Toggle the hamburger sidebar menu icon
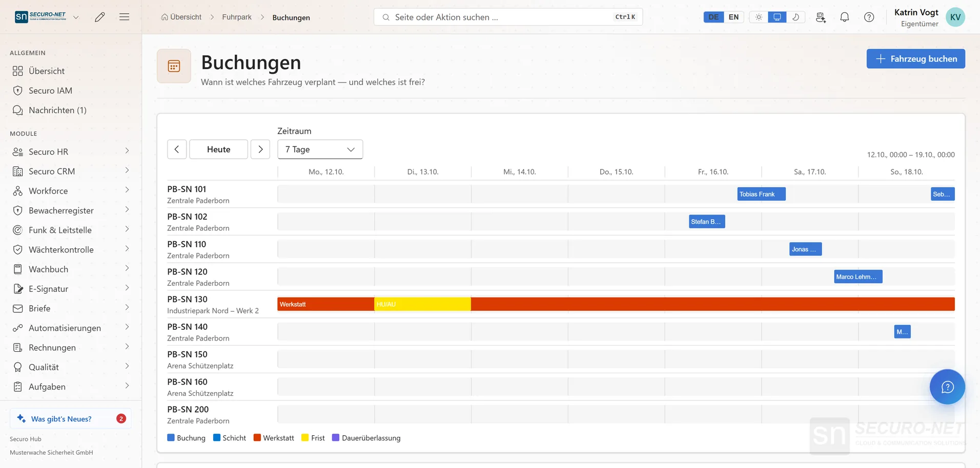The height and width of the screenshot is (468, 980). point(124,17)
